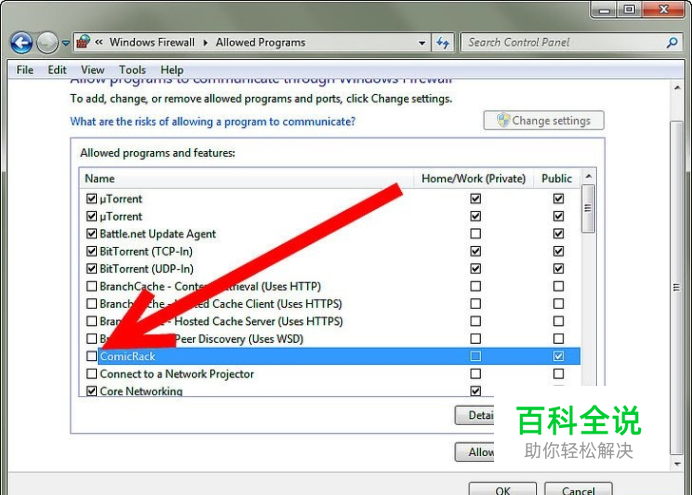Click the main window scrollbar thumb
This screenshot has width=692, height=495.
pos(677,287)
